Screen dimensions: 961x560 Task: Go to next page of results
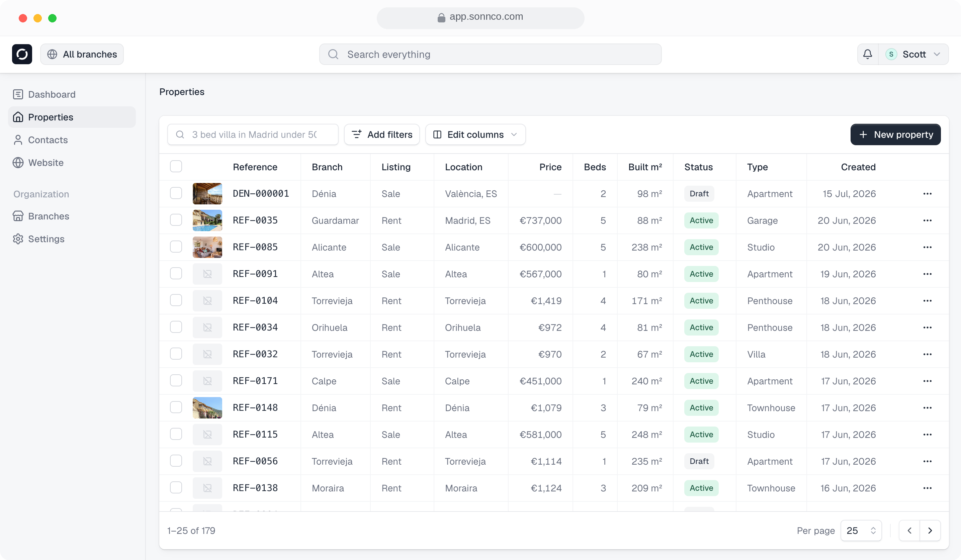(930, 531)
